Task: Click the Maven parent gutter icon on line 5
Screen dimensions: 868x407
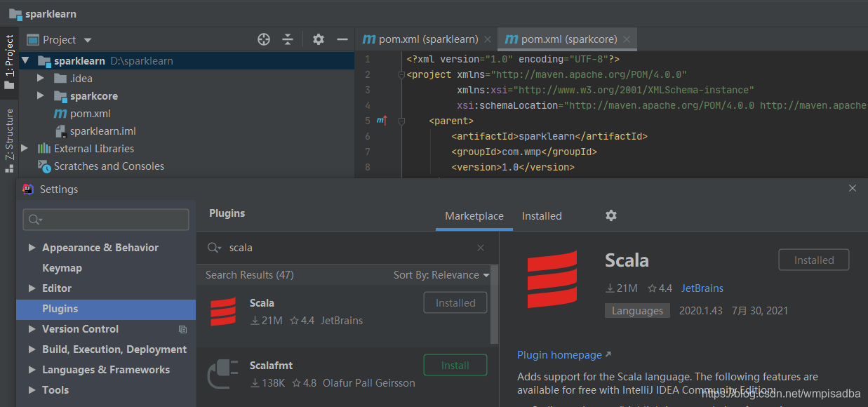Action: (381, 121)
